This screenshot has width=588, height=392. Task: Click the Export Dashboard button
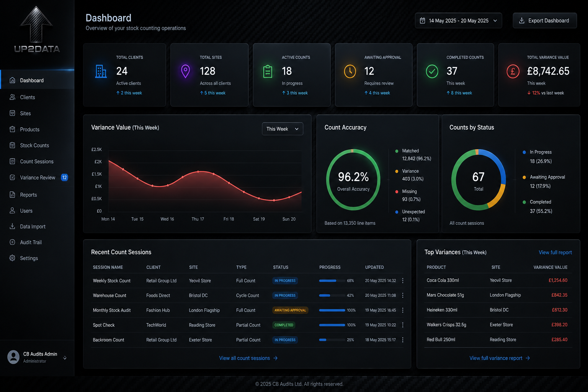click(545, 21)
